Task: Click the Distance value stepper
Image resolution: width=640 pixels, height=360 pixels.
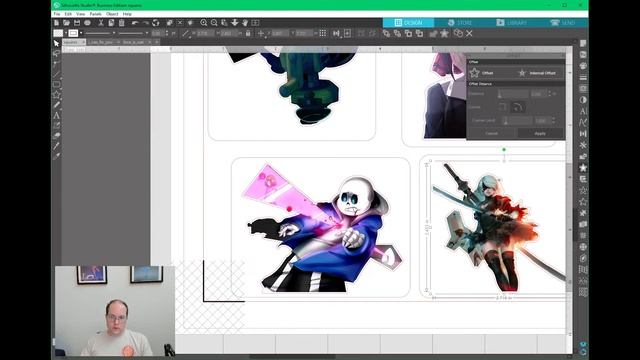Action: [x=549, y=94]
